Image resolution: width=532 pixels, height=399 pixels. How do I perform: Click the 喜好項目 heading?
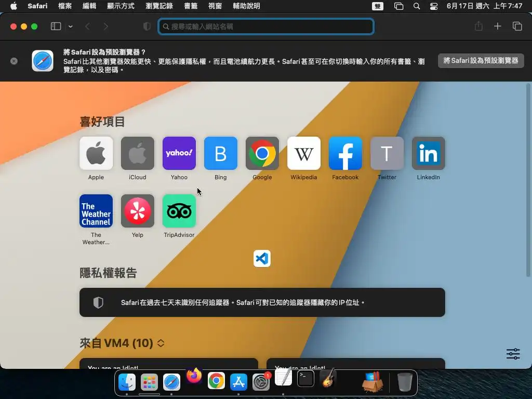click(102, 122)
